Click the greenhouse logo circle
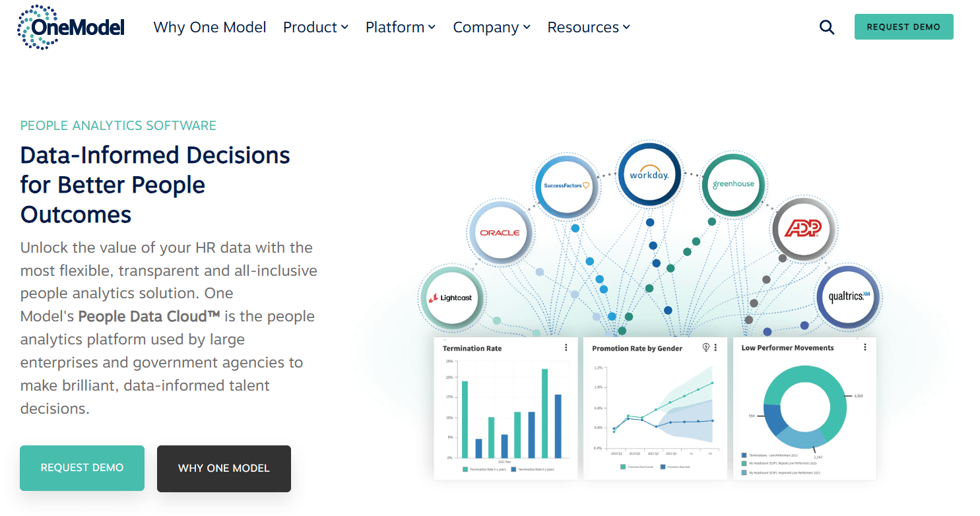 [x=733, y=184]
